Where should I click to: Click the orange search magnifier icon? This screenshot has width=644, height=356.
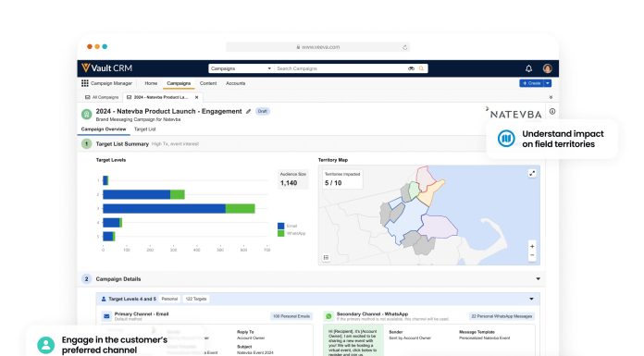click(x=421, y=68)
